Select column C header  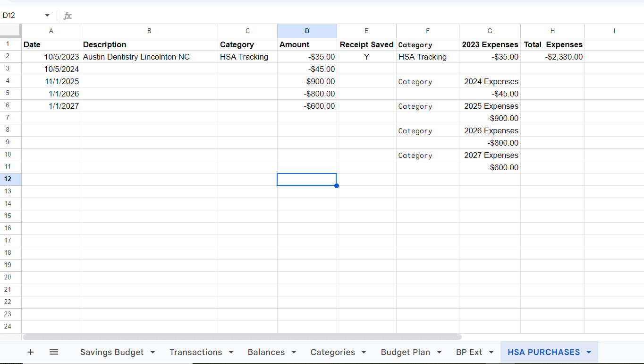tap(247, 31)
